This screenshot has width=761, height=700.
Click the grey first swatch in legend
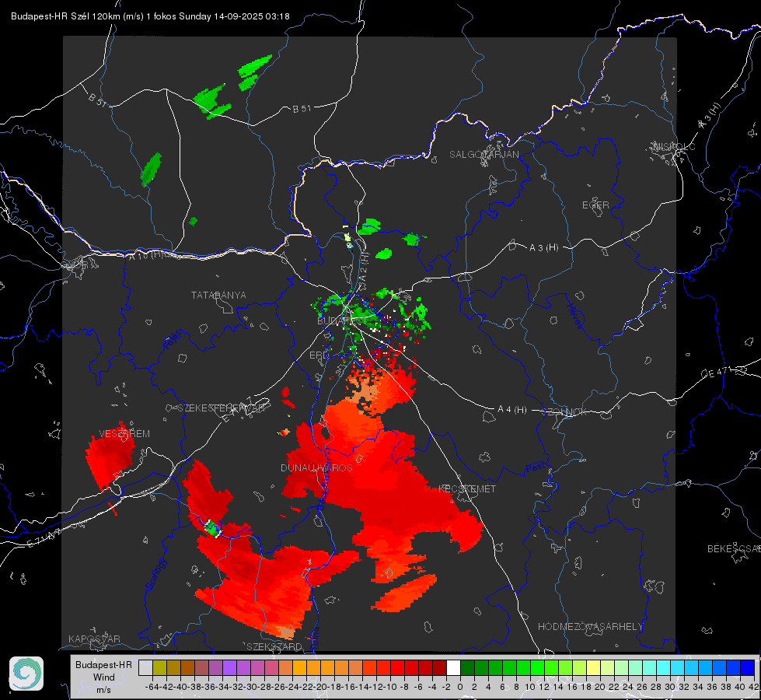[x=145, y=667]
